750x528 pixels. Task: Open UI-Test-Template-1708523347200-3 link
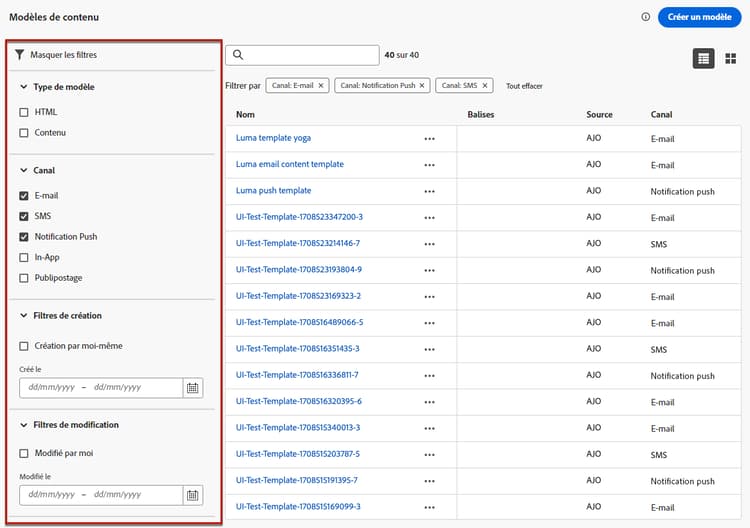tap(299, 217)
